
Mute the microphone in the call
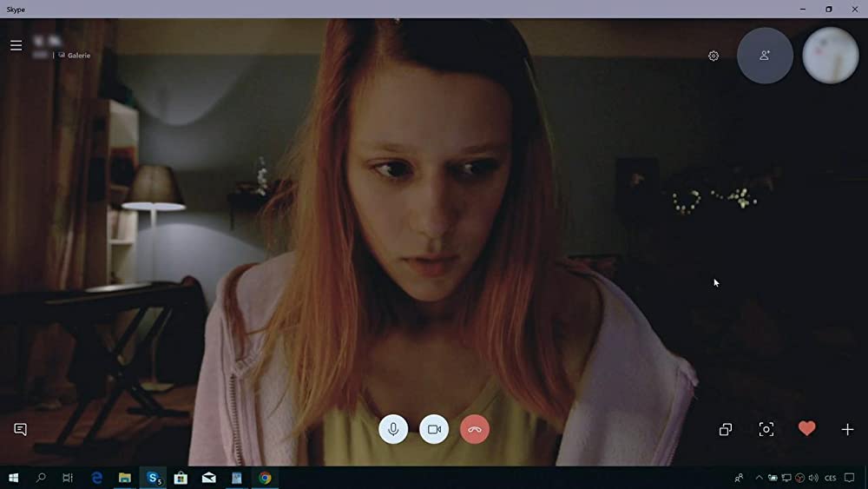pyautogui.click(x=393, y=429)
